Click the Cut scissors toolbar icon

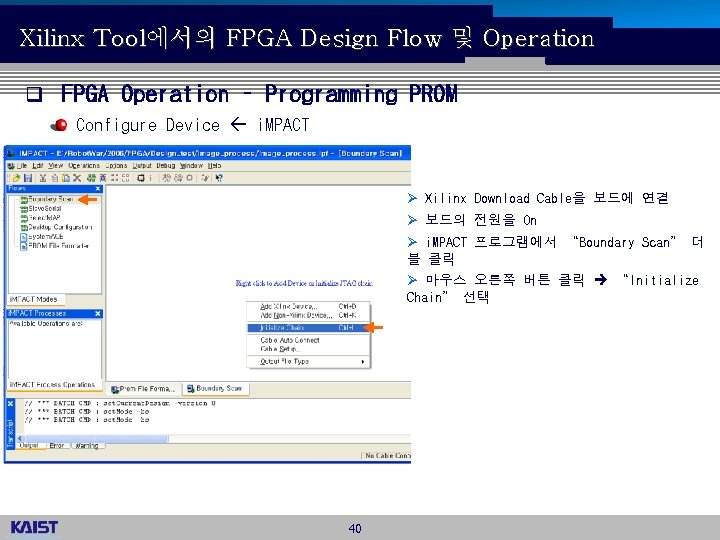43,178
